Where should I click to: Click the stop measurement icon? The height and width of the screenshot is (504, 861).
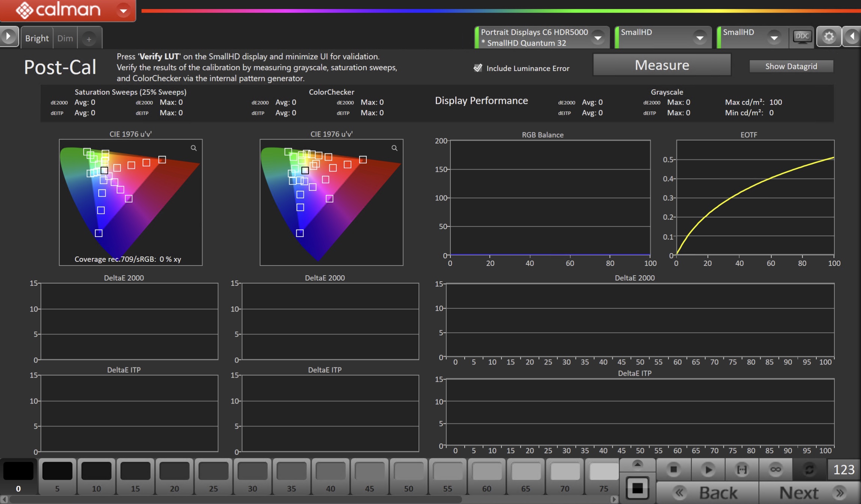[673, 469]
